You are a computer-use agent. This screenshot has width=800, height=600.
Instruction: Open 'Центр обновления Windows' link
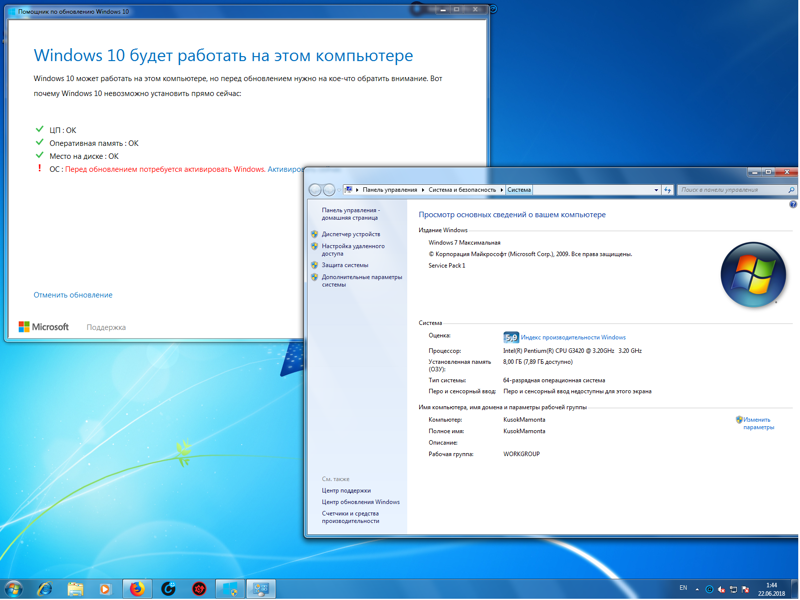point(361,502)
